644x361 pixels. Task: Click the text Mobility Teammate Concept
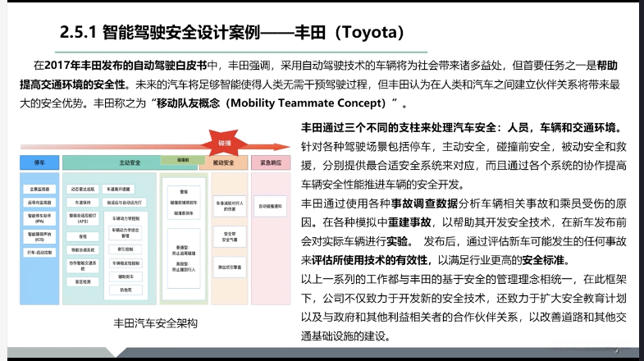pyautogui.click(x=308, y=103)
